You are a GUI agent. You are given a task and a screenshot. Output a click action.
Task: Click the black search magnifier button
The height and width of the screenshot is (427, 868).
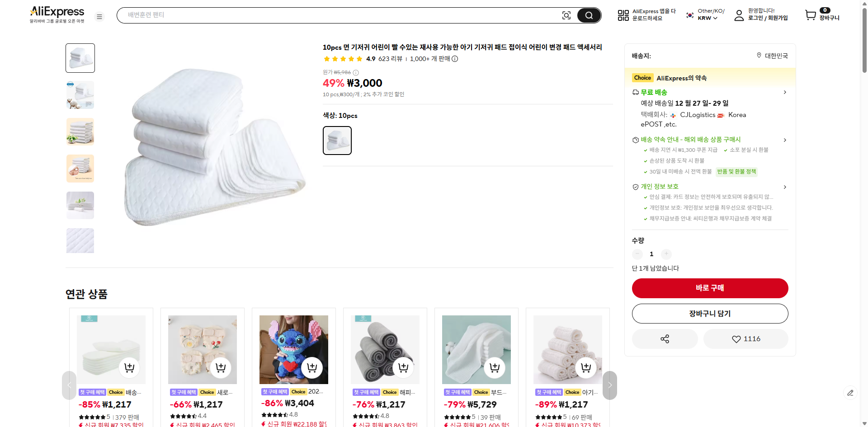[589, 15]
